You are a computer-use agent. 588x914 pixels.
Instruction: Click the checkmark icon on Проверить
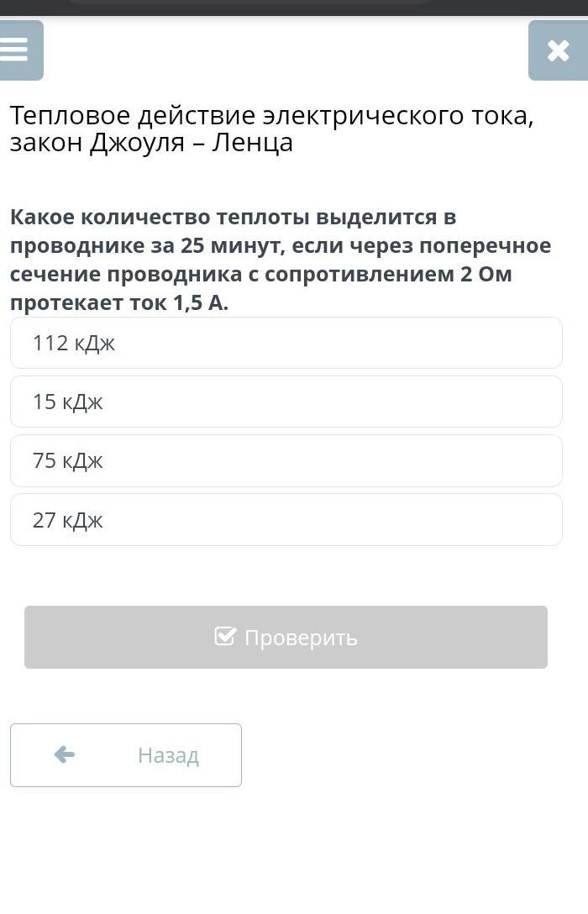pyautogui.click(x=225, y=636)
